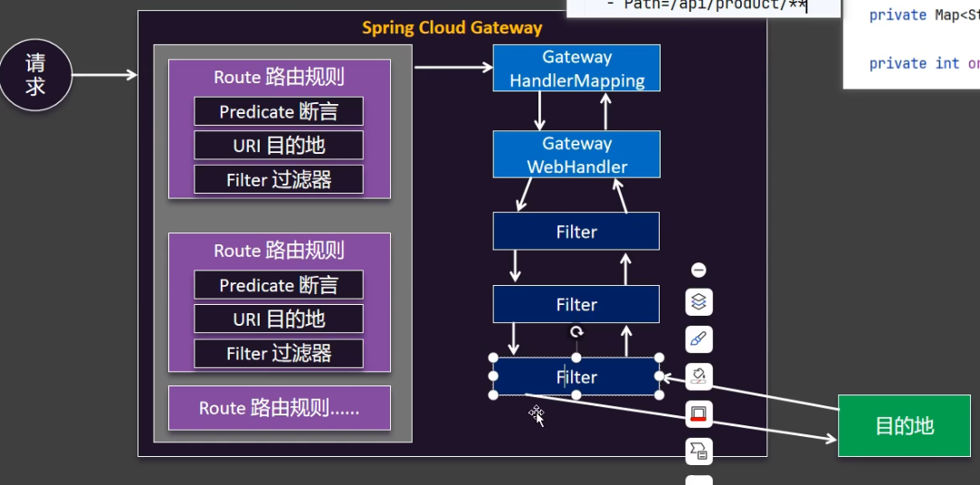Select Predicate 断言 in the first Route box
980x485 pixels.
click(x=279, y=111)
